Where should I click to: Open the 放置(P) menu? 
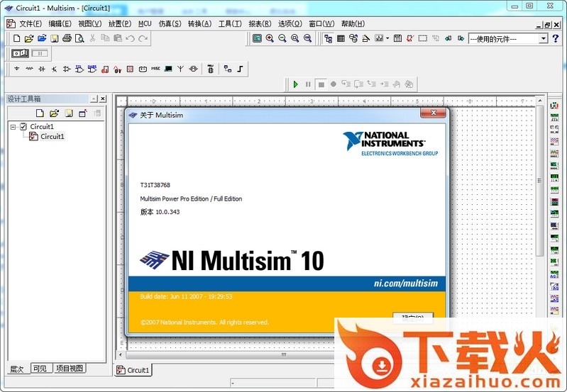pos(120,24)
